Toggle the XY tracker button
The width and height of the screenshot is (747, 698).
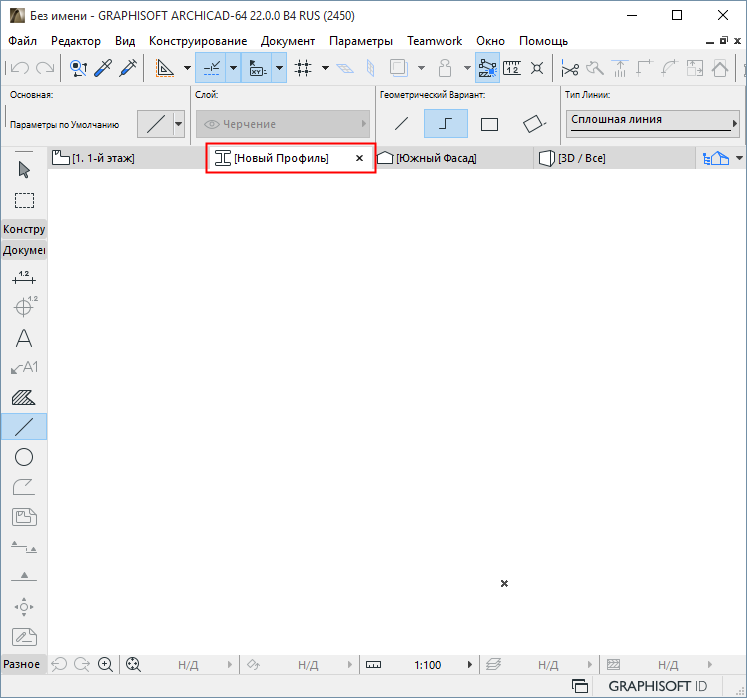tap(257, 68)
